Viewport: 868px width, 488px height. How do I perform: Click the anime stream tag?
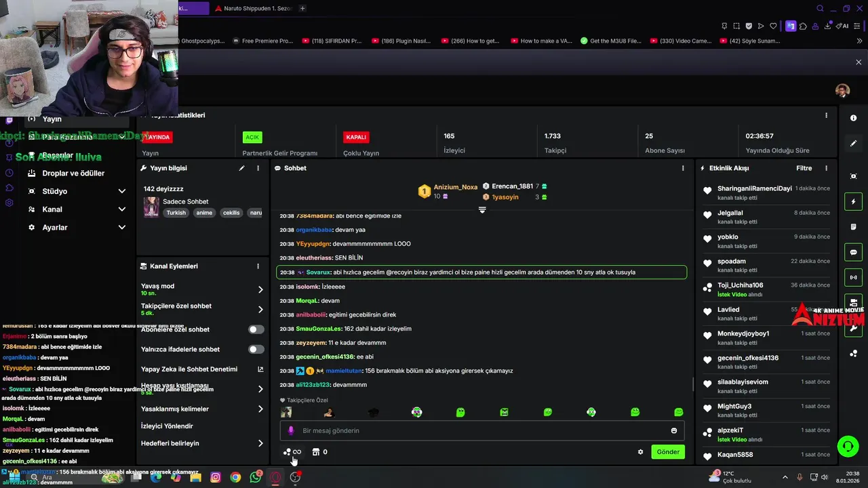point(204,213)
